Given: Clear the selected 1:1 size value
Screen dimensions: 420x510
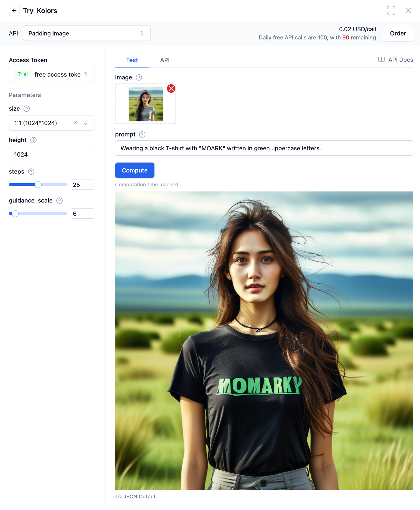Looking at the screenshot, I should pyautogui.click(x=75, y=123).
